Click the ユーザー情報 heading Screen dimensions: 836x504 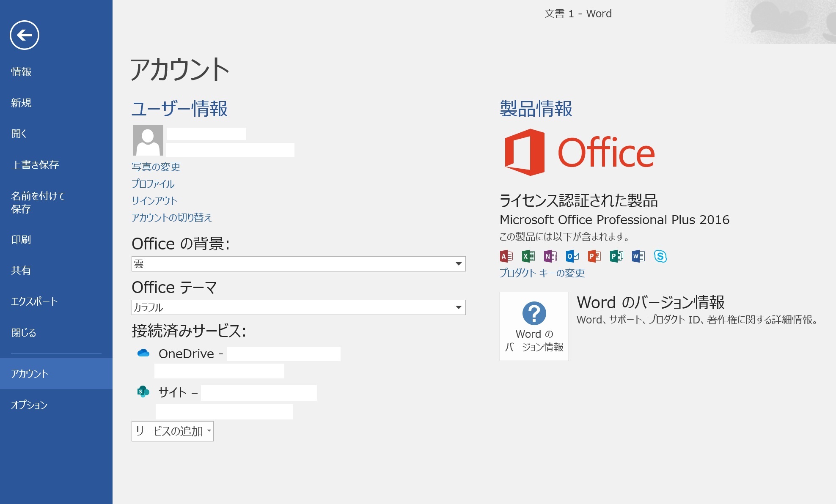coord(180,109)
